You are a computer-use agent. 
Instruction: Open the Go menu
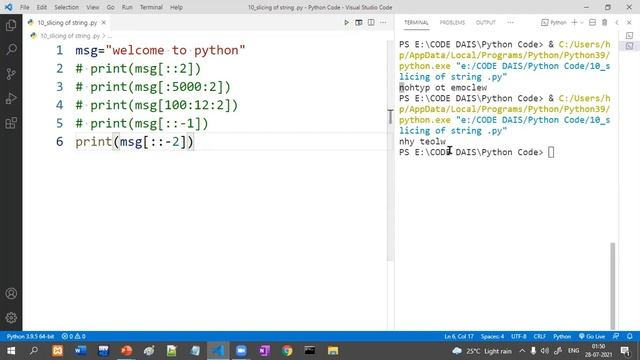[110, 7]
